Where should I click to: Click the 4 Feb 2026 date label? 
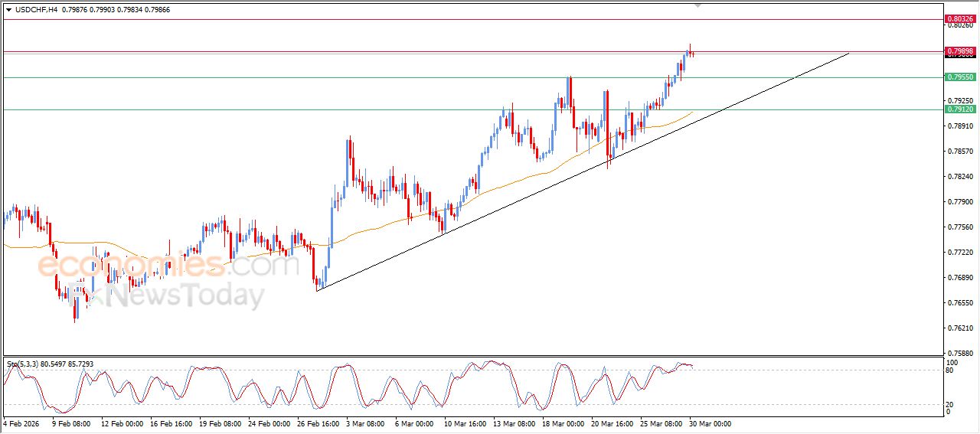click(20, 423)
